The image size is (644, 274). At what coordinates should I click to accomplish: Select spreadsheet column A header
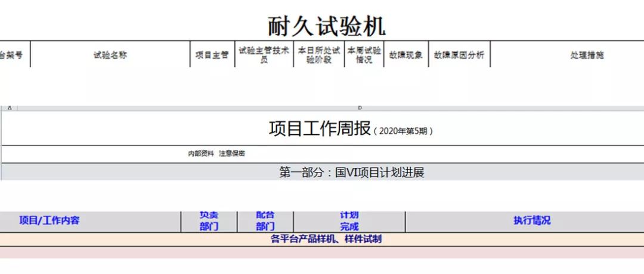pyautogui.click(x=9, y=108)
